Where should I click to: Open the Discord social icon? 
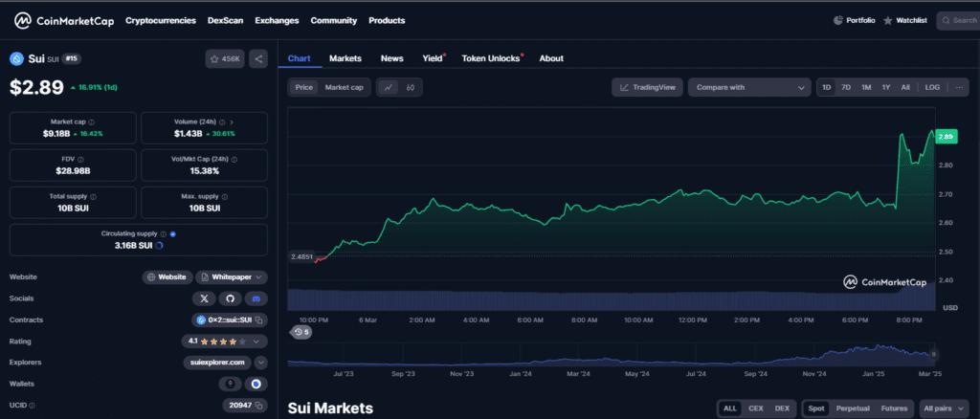point(256,298)
